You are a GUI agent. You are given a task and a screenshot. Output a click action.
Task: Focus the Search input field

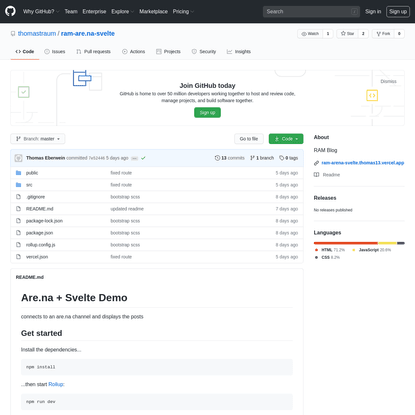(311, 12)
